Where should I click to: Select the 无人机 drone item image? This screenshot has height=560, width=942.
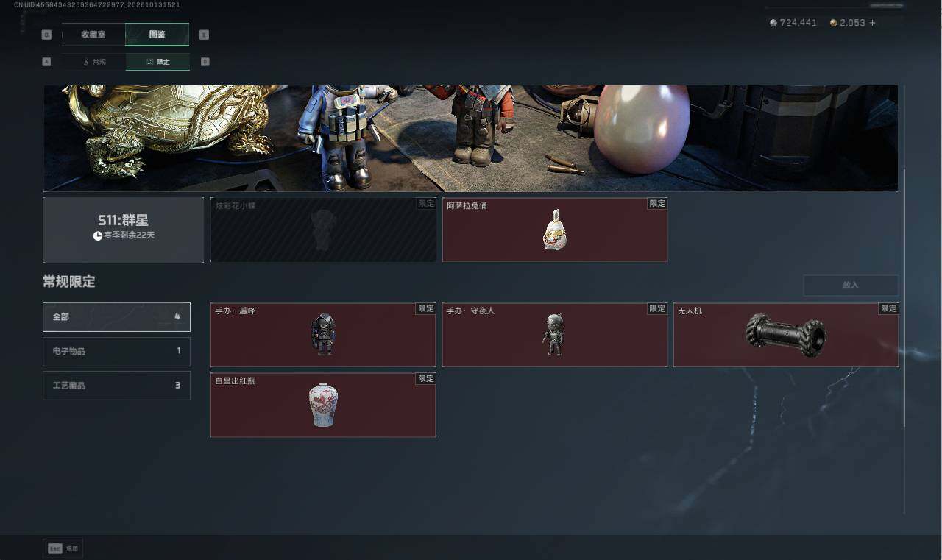tap(785, 336)
